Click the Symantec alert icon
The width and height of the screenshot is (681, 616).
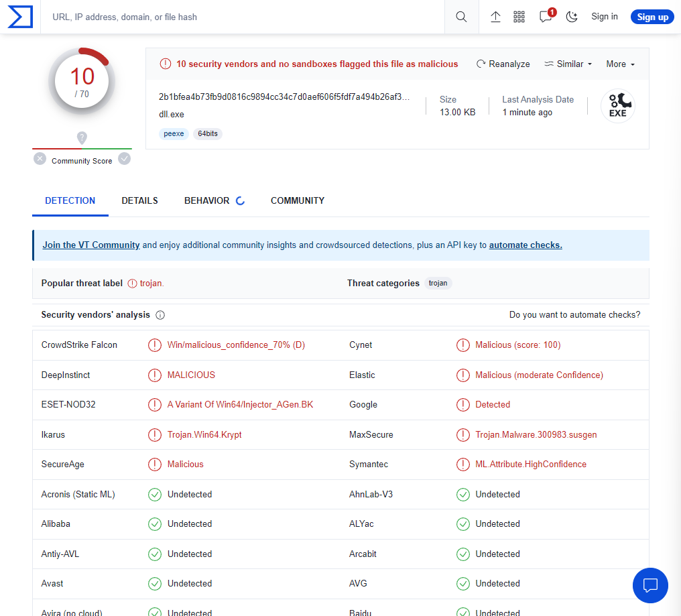(463, 464)
